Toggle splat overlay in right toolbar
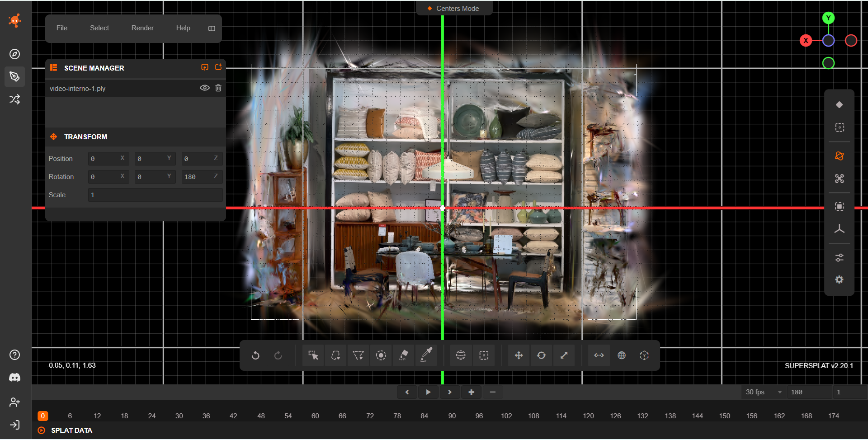868x440 pixels. [x=839, y=105]
